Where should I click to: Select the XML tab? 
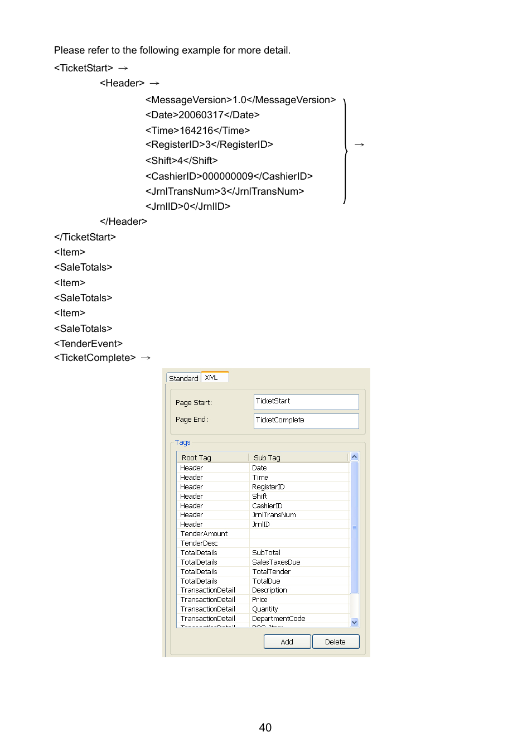click(x=215, y=377)
